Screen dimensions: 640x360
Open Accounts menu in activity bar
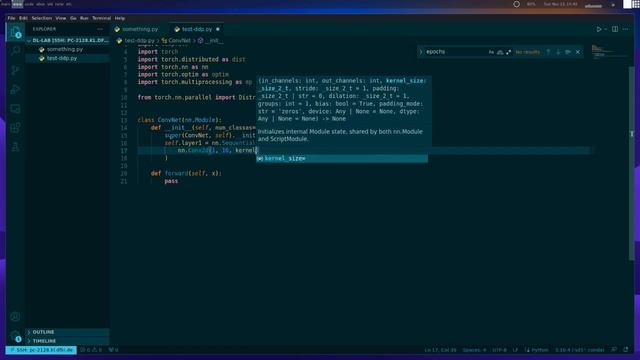point(16,316)
